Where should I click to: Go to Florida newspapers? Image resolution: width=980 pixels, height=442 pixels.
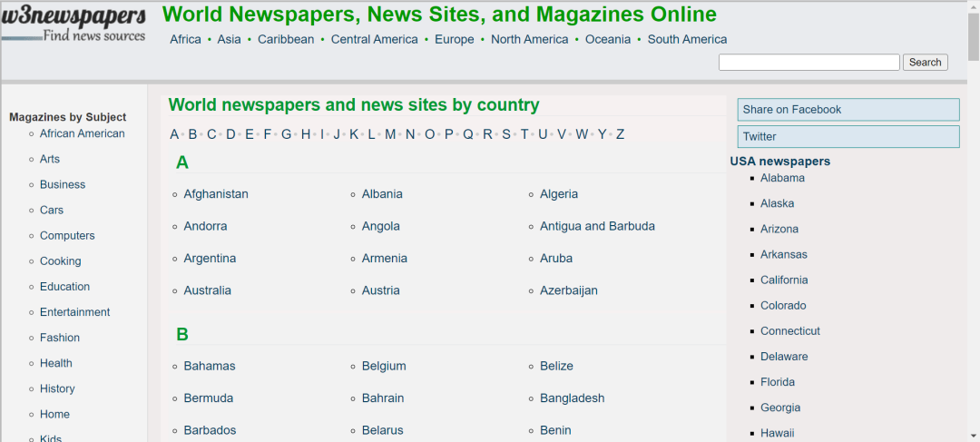click(x=778, y=382)
